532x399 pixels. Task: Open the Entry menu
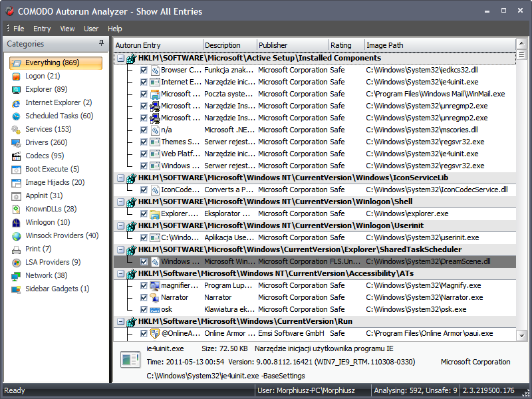42,29
